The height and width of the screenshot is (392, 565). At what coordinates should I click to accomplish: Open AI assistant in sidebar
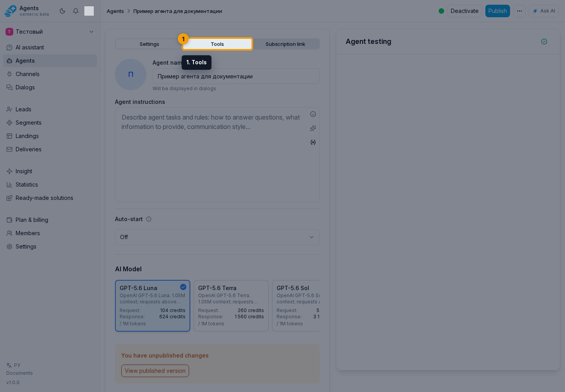point(50,47)
